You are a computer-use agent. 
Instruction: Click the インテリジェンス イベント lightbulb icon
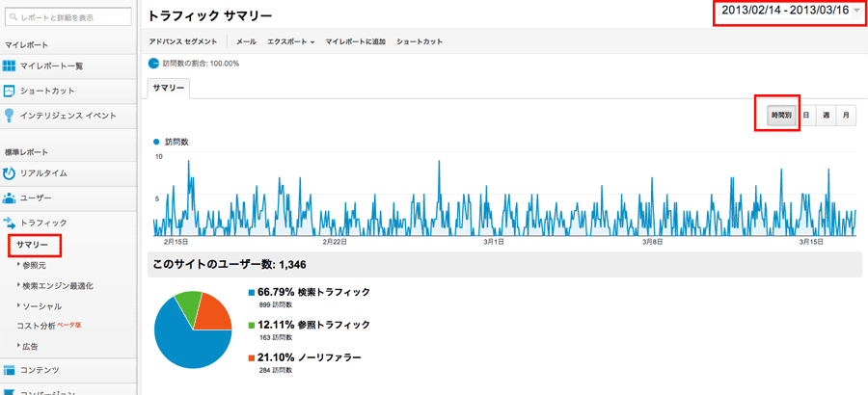[x=9, y=115]
